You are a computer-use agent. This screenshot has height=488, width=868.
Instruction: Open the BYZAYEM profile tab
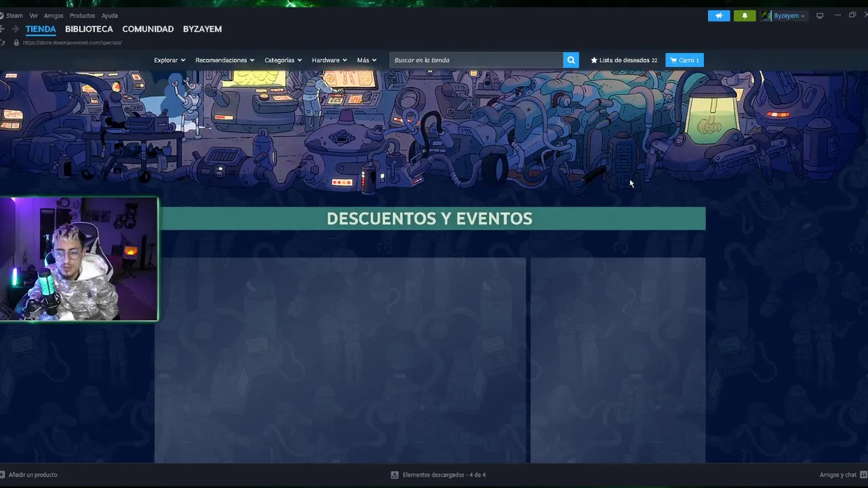click(x=202, y=29)
